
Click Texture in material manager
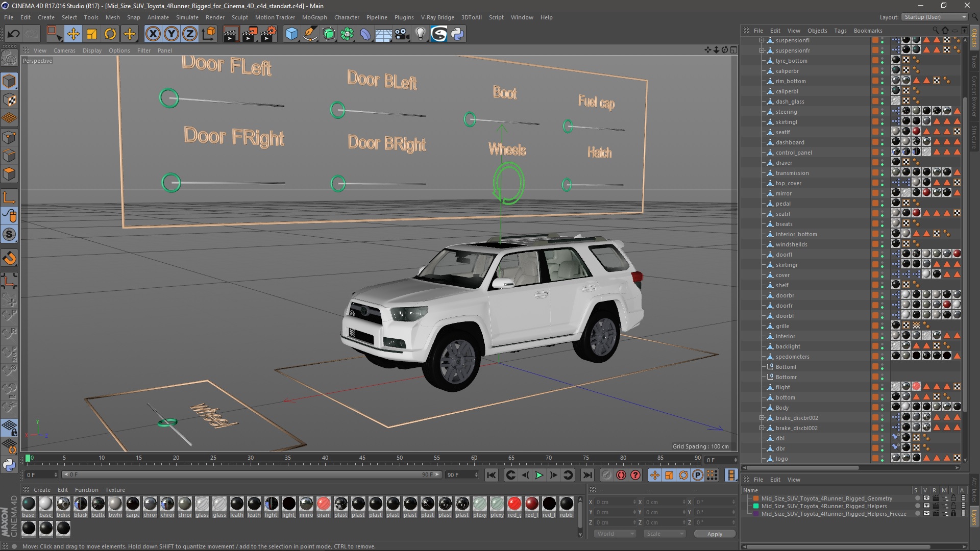(115, 490)
